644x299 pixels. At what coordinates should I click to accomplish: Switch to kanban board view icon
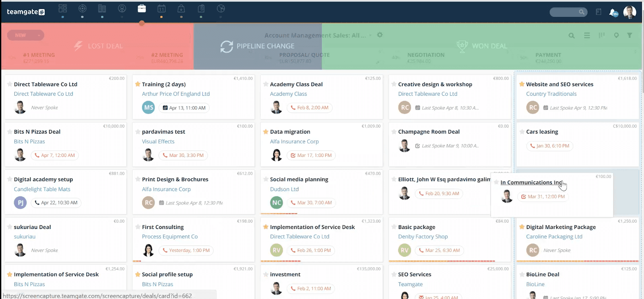click(x=602, y=35)
